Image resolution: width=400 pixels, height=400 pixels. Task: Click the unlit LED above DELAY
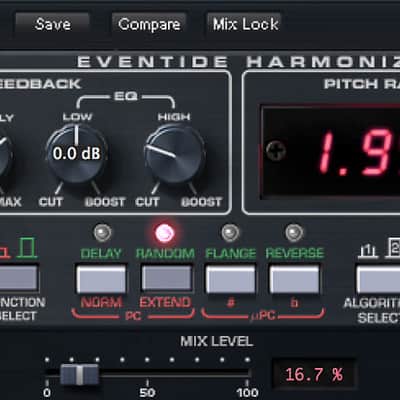(x=102, y=232)
